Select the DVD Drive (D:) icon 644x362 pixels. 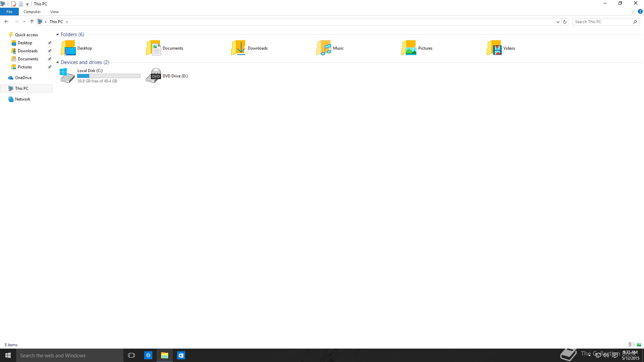click(x=153, y=75)
